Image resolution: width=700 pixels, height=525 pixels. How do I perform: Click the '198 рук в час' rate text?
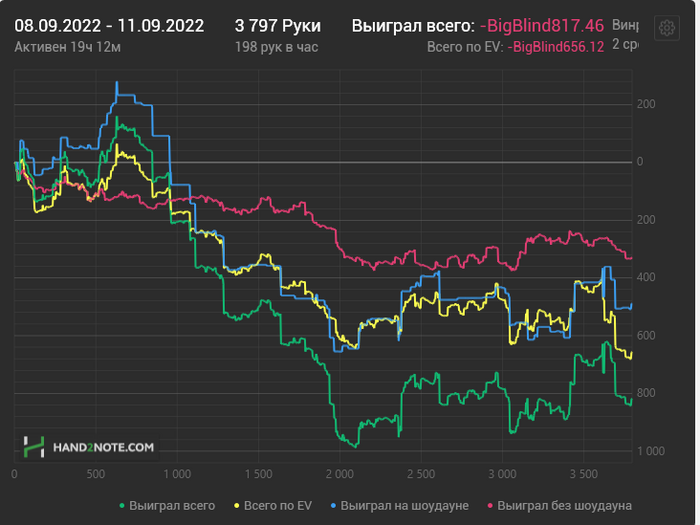pyautogui.click(x=276, y=47)
